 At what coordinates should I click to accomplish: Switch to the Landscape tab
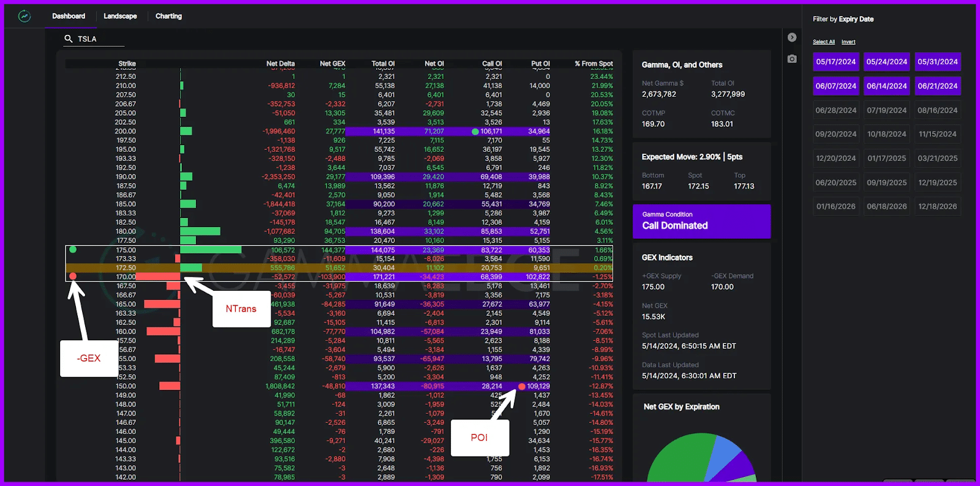pyautogui.click(x=120, y=16)
